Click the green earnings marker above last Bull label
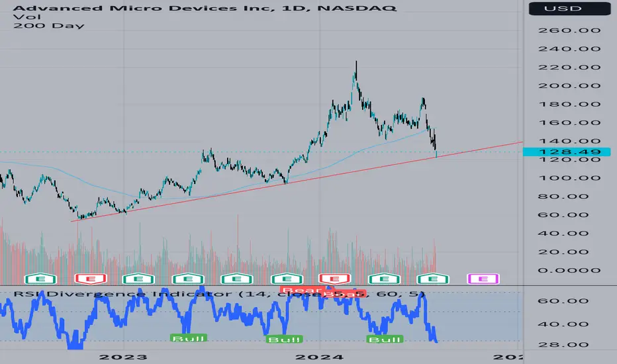Screen dimensions: 617x364 384,279
